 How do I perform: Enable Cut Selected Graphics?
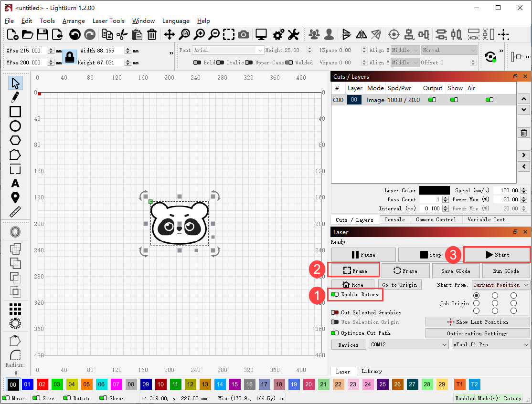coord(335,312)
